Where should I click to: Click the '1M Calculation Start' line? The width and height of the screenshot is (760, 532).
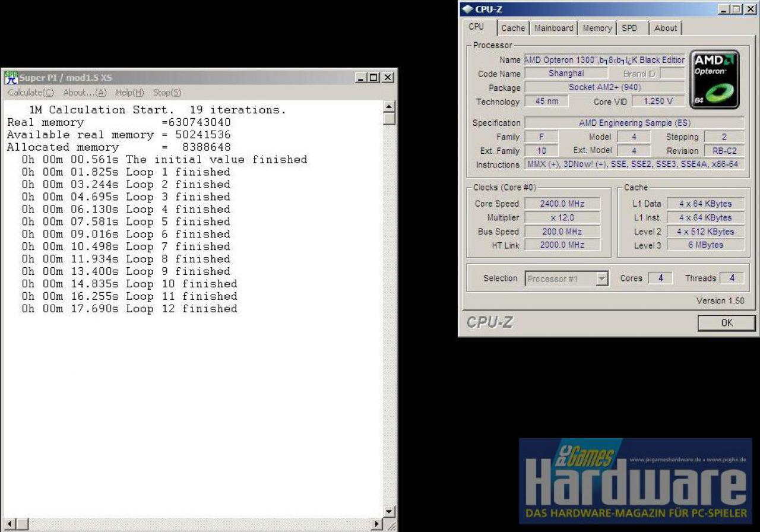[157, 110]
